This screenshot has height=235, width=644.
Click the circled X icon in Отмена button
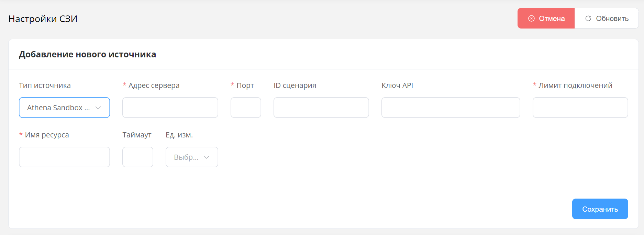click(x=531, y=19)
